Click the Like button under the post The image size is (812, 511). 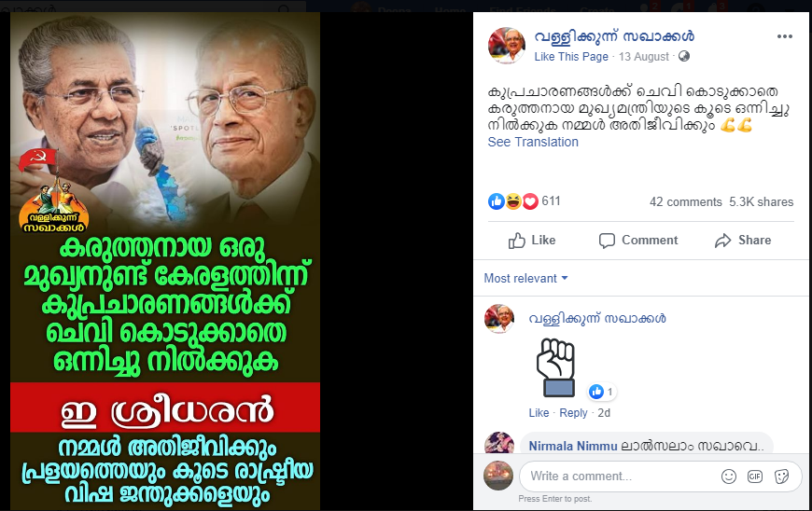coord(532,241)
